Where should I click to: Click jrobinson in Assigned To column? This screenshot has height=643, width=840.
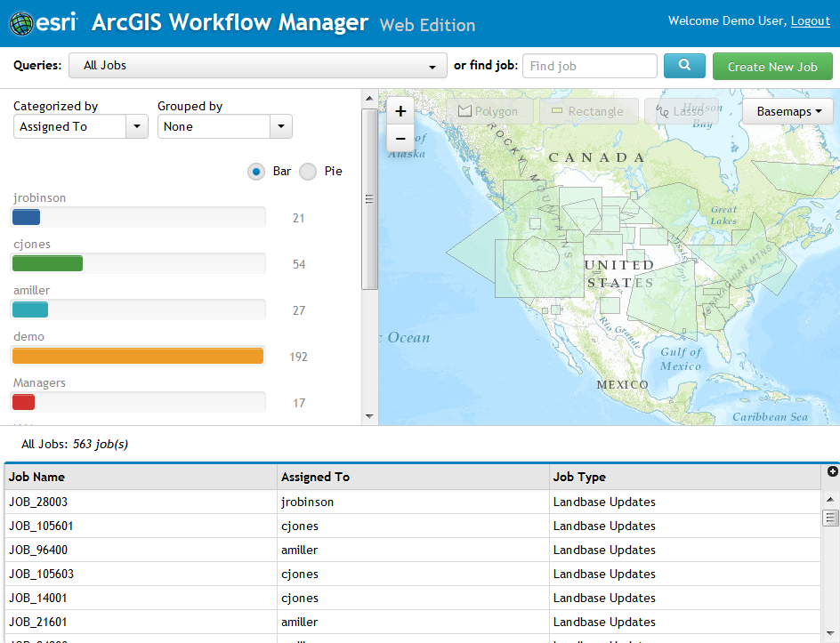click(308, 502)
